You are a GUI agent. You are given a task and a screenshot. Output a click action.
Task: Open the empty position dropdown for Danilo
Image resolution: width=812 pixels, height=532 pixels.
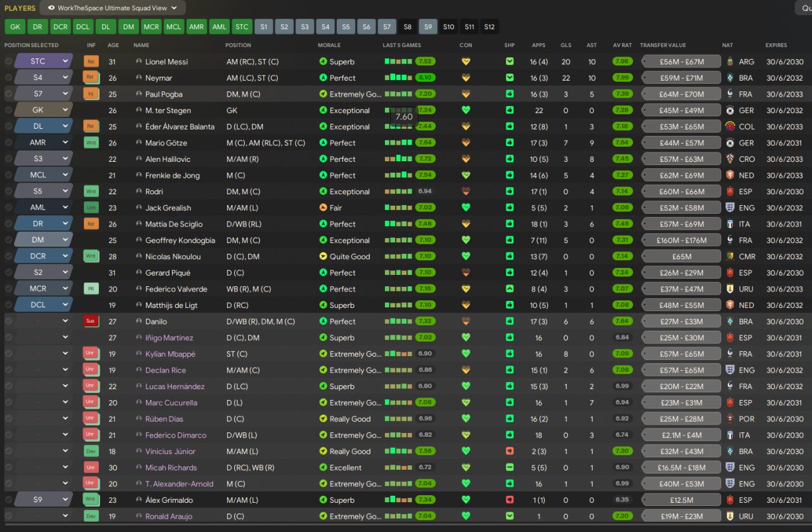click(43, 321)
